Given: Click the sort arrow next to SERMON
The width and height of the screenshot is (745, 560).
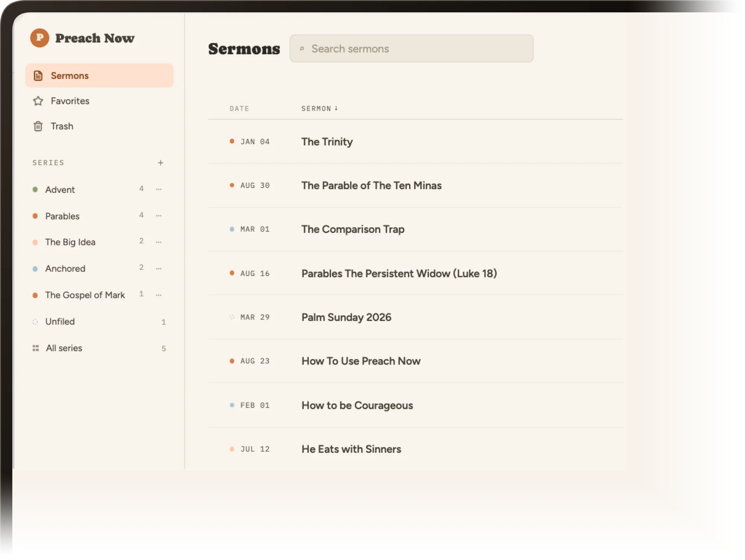Looking at the screenshot, I should (x=336, y=108).
